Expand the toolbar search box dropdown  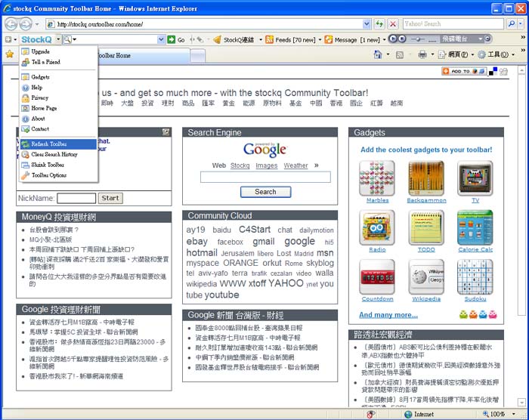161,39
